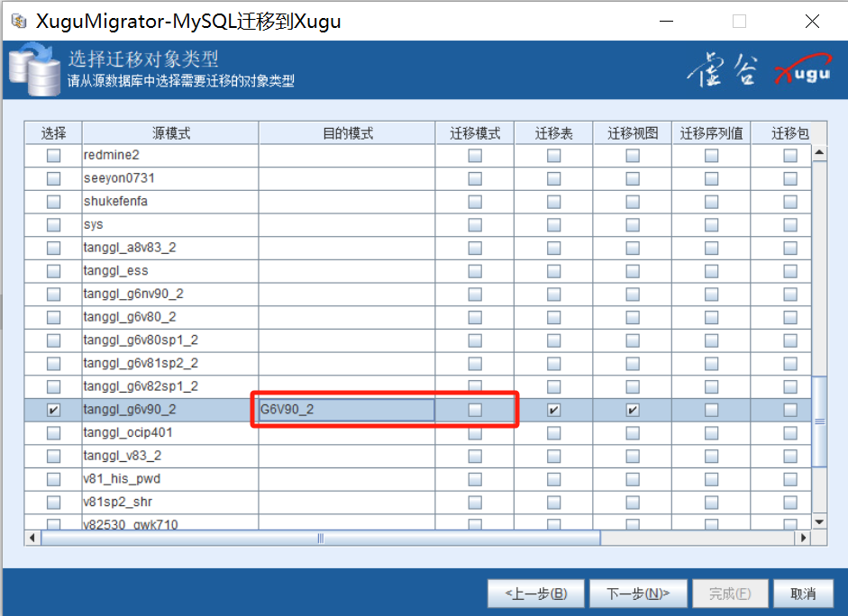This screenshot has height=616, width=848.
Task: Check the select box for v81_his_pwd
Action: 53,479
